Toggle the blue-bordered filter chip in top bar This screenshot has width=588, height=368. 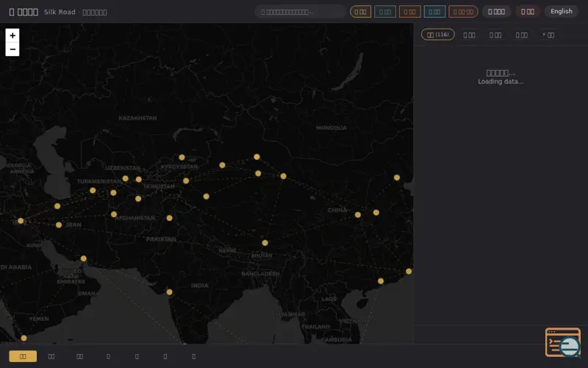tap(434, 12)
